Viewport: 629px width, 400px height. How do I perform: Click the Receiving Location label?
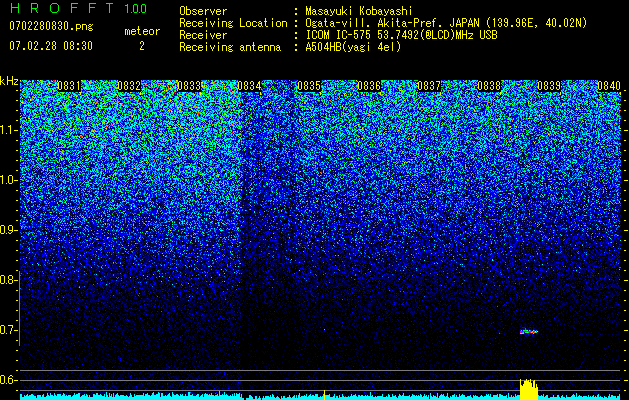(233, 23)
